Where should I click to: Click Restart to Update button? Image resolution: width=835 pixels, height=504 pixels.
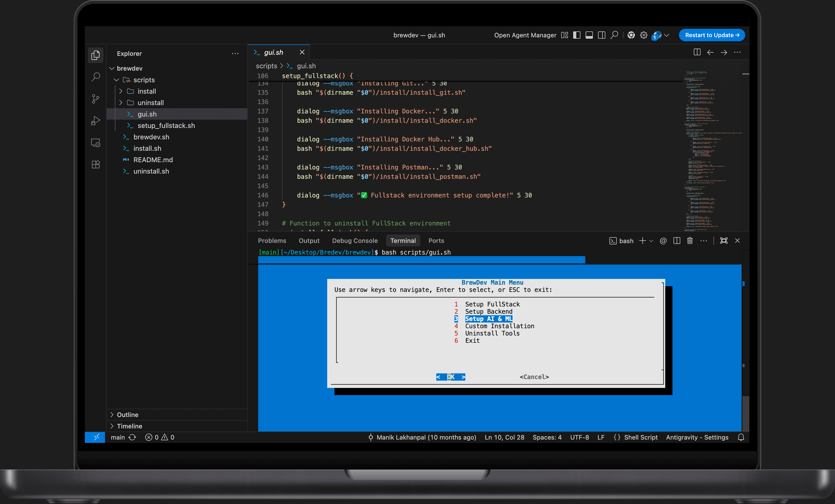[712, 35]
